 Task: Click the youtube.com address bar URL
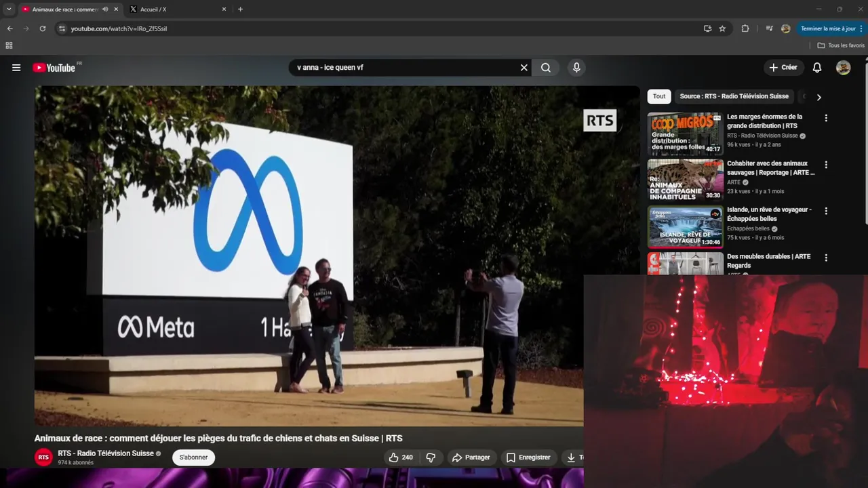point(119,28)
